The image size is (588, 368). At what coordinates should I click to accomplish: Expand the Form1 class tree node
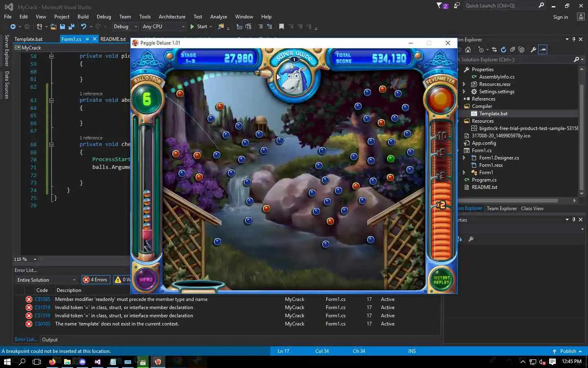point(464,173)
